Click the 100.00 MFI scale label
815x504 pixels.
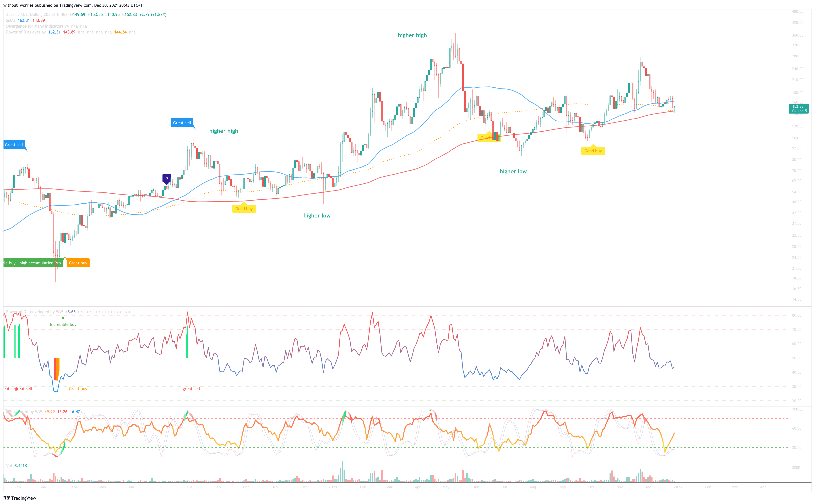798,409
